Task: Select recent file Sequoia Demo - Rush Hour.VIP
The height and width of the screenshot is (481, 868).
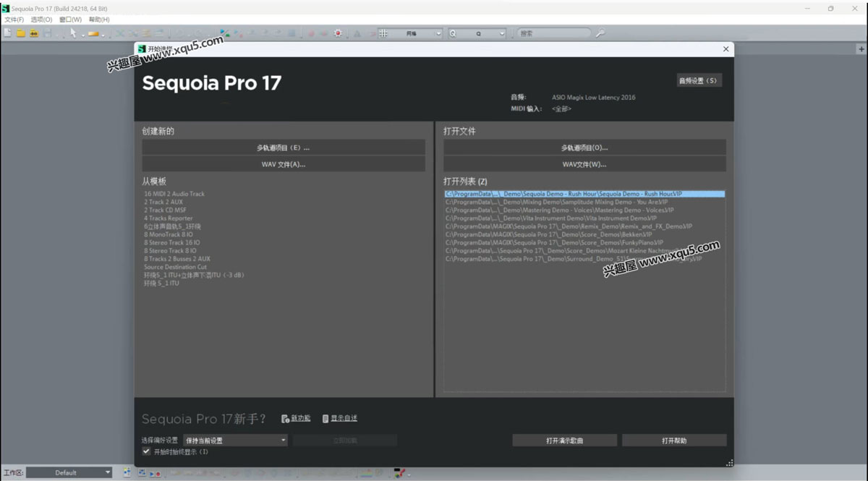Action: (584, 194)
